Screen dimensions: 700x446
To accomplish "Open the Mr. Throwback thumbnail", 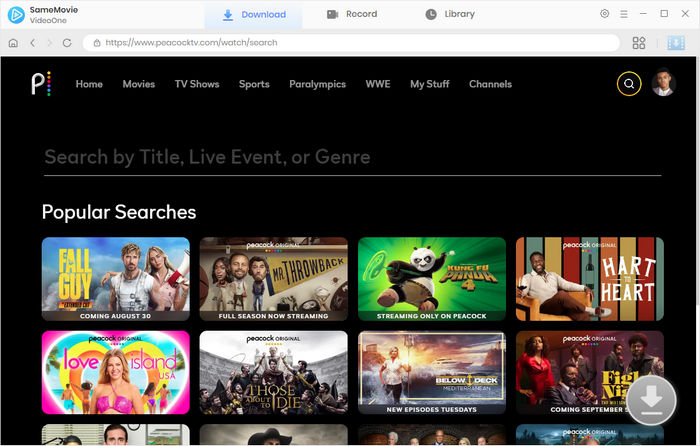I will click(274, 279).
